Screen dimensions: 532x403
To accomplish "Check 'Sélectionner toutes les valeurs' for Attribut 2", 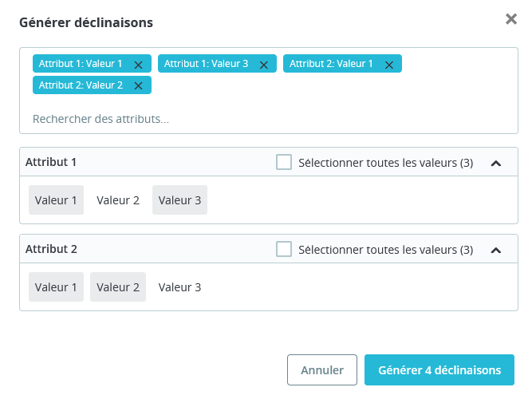I will 284,249.
